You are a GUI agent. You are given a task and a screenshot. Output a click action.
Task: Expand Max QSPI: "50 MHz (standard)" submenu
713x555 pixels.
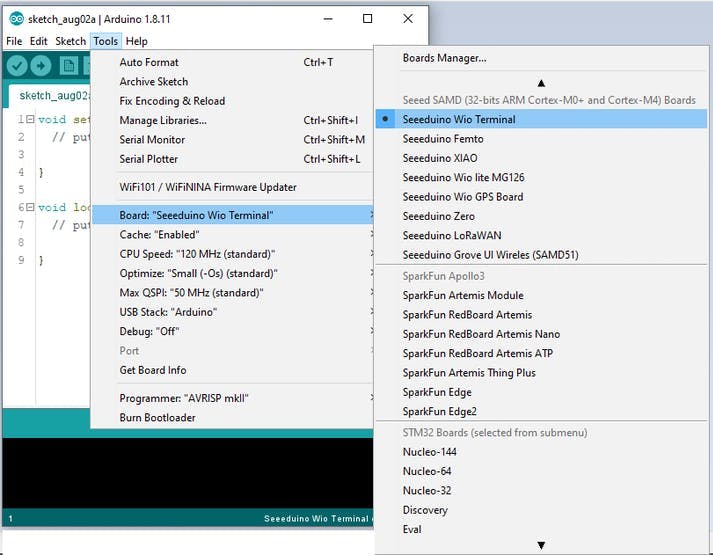[x=233, y=293]
